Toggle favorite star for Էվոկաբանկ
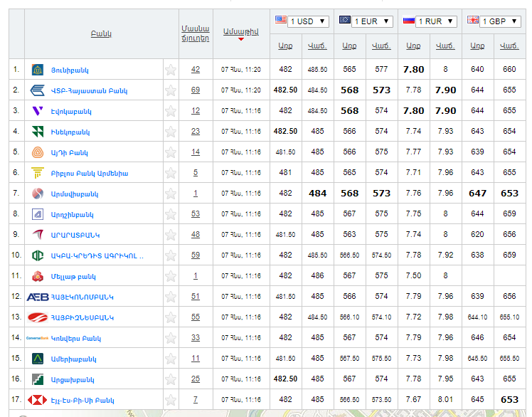 point(171,112)
